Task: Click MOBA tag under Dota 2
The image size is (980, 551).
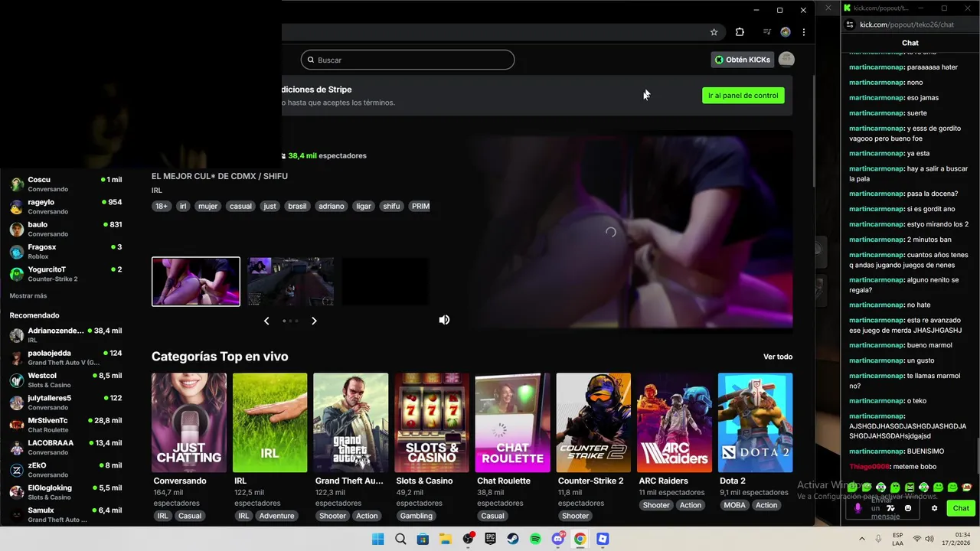Action: (x=734, y=505)
